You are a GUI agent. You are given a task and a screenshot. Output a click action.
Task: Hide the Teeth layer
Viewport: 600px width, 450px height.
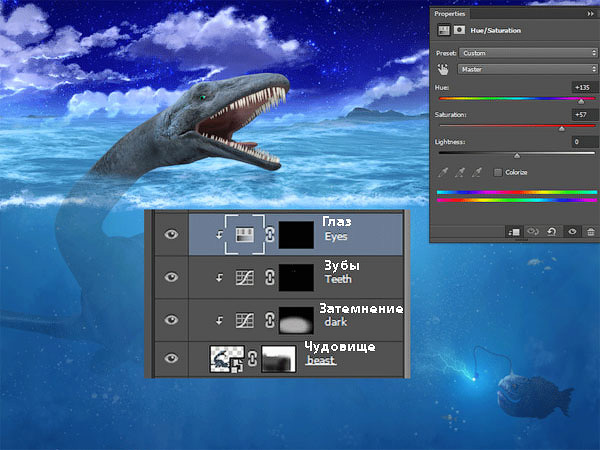[x=171, y=277]
